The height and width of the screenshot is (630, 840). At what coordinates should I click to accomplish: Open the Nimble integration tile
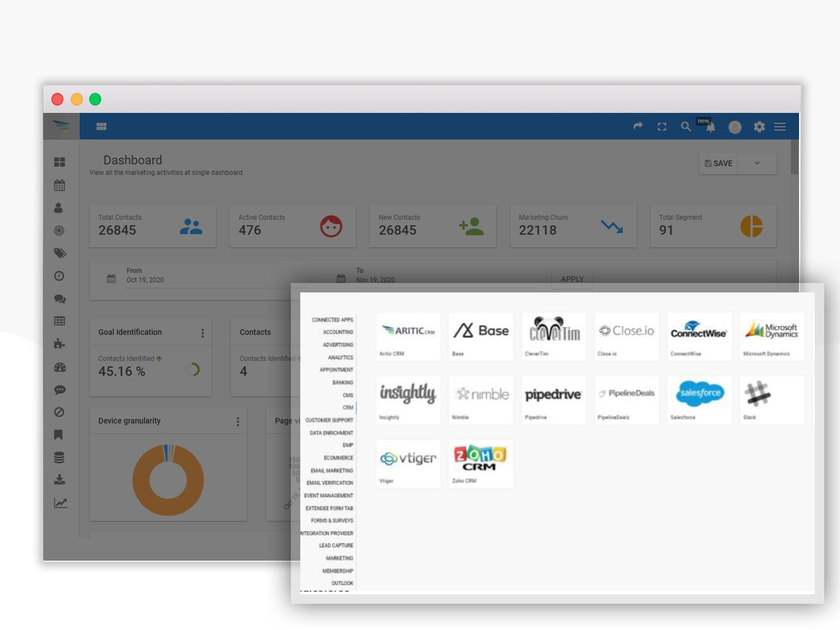tap(481, 400)
